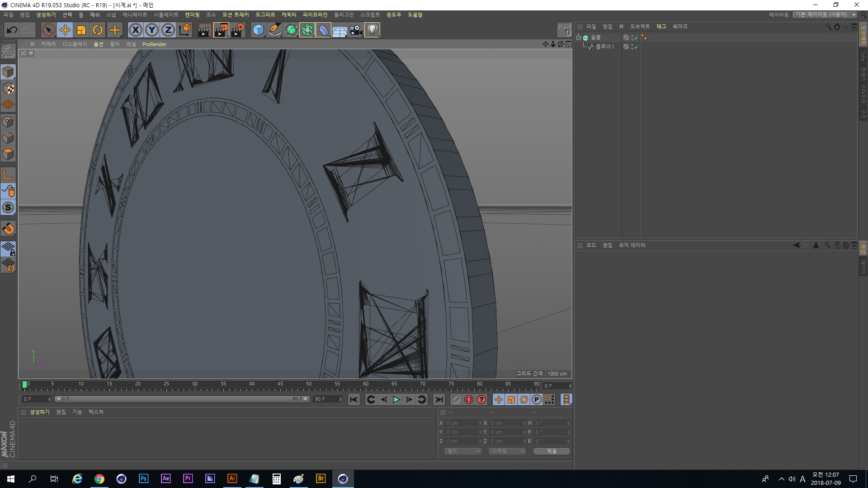Toggle layer box for 클로너.1 object
The height and width of the screenshot is (488, 868).
[x=626, y=47]
